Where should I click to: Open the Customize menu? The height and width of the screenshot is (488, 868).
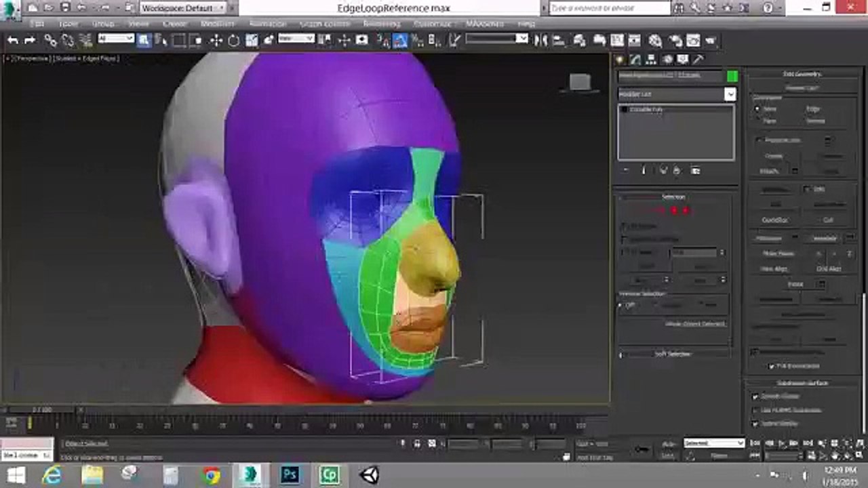[x=432, y=24]
